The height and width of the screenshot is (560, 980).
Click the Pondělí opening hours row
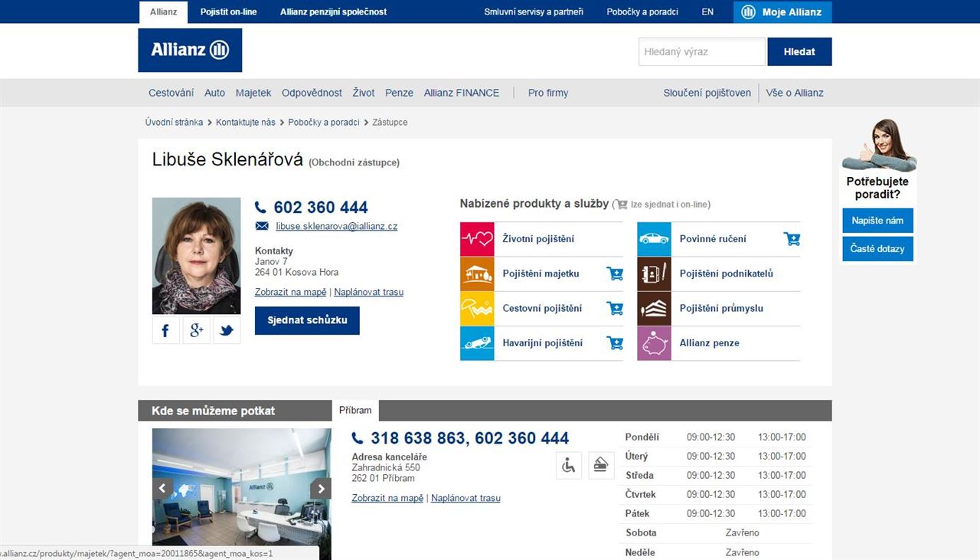click(715, 437)
